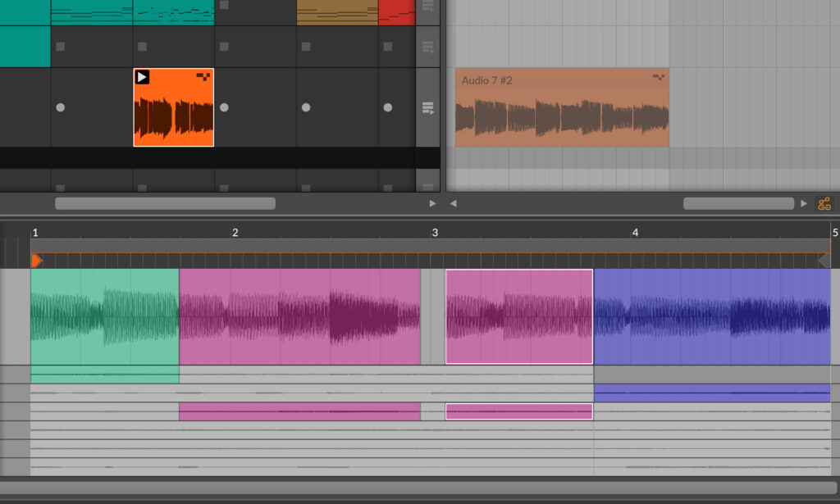Click stop button directly above the orange clip
Viewport: 840px width, 504px height.
pos(143,47)
